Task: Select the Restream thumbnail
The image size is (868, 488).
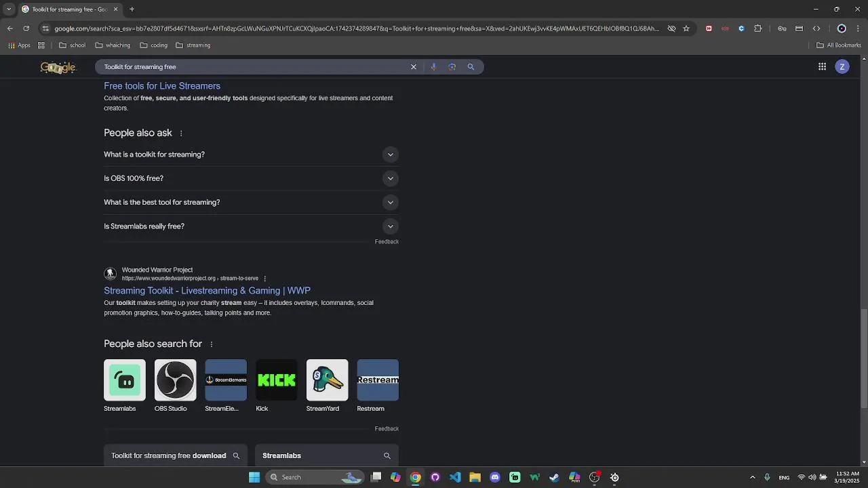Action: [378, 380]
